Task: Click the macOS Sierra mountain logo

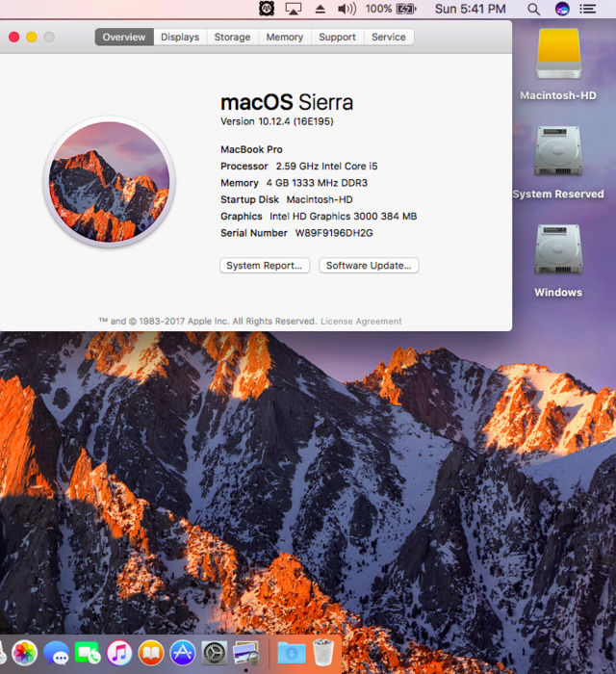Action: tap(109, 182)
